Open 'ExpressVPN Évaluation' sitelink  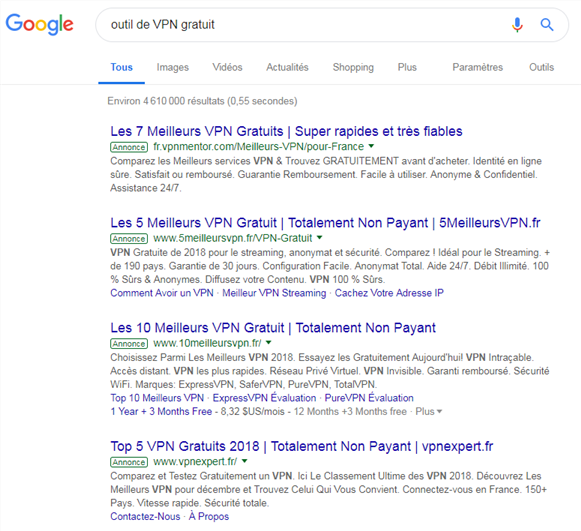[x=264, y=398]
